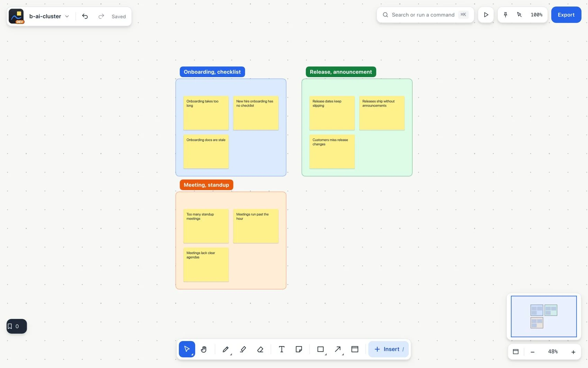This screenshot has height=368, width=588.
Task: Open the b-ai-cluster board dropdown
Action: pos(49,16)
